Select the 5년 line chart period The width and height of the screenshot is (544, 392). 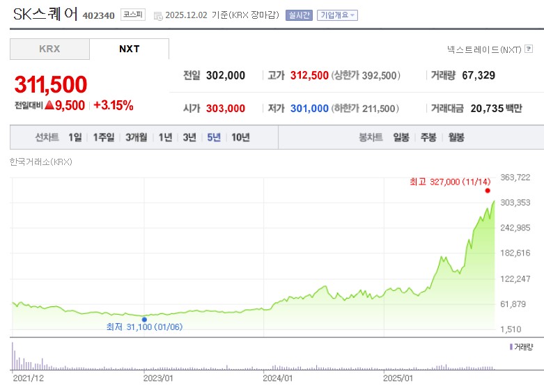pyautogui.click(x=214, y=137)
